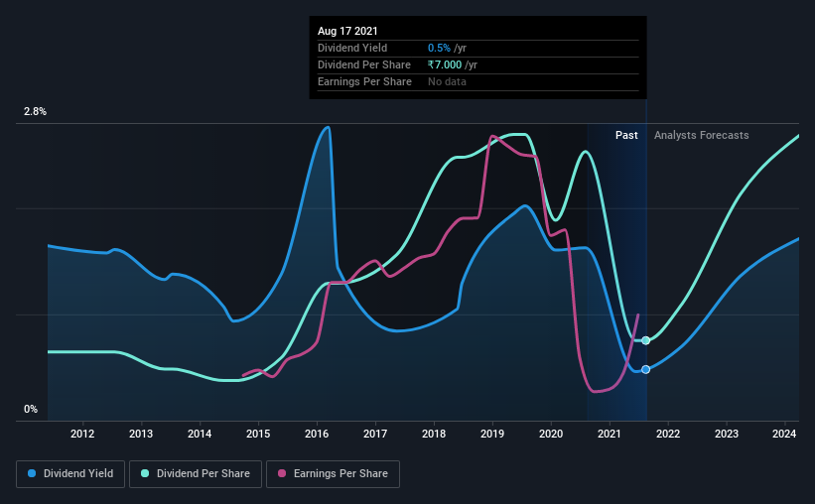Click the 2023 x-axis label
Image resolution: width=815 pixels, height=504 pixels.
click(727, 434)
